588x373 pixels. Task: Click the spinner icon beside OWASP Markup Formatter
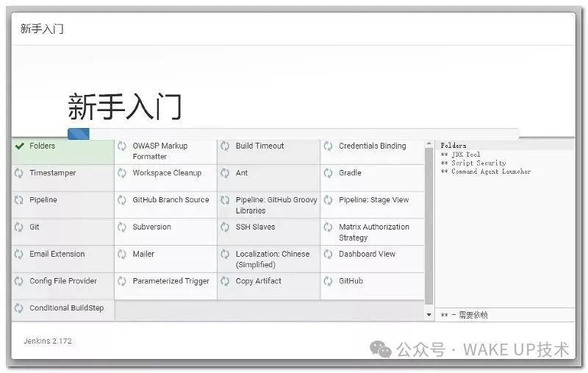122,146
